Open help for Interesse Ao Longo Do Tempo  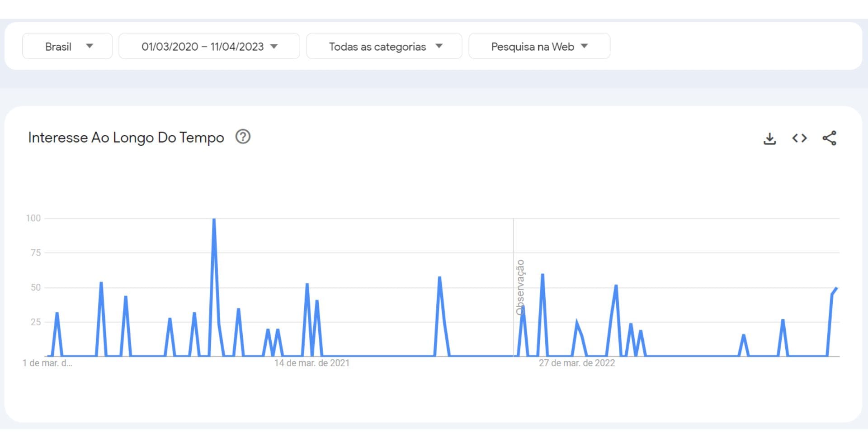[243, 137]
